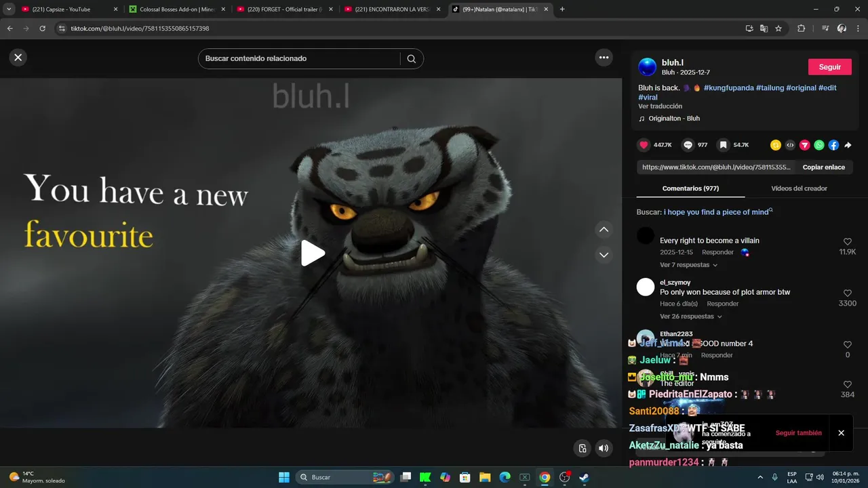This screenshot has width=868, height=488.
Task: Click the Seguir también button
Action: click(x=798, y=433)
